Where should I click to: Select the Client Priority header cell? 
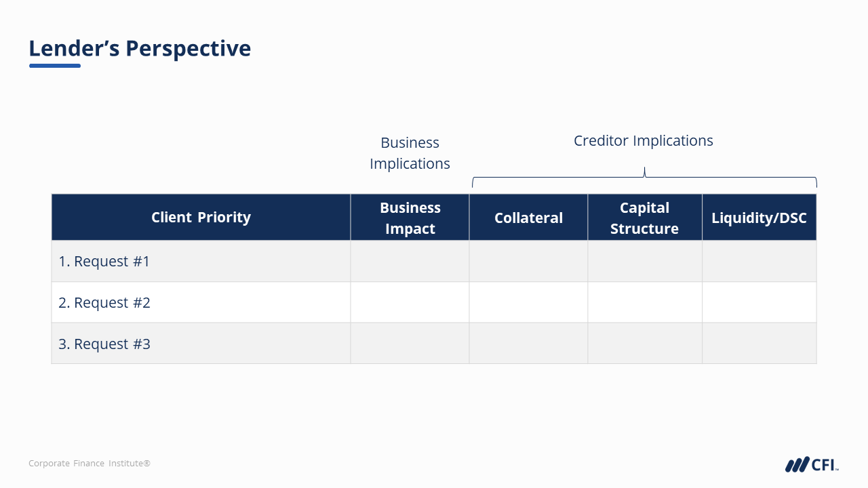(x=201, y=218)
